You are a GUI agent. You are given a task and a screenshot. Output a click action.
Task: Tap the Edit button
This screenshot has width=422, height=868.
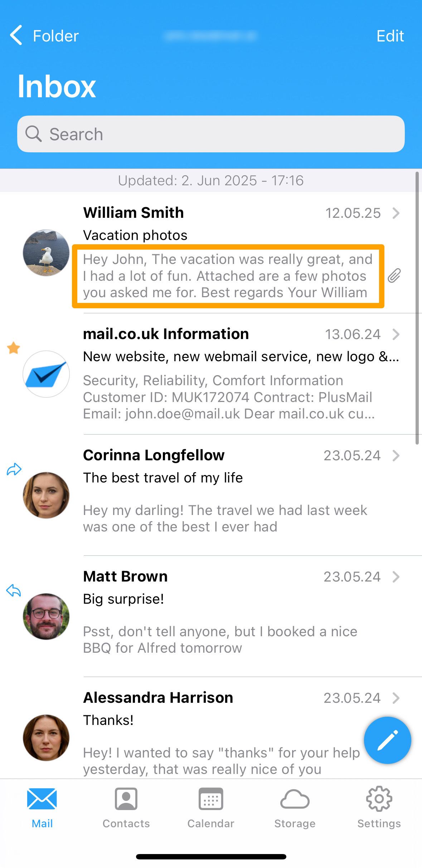click(x=390, y=36)
